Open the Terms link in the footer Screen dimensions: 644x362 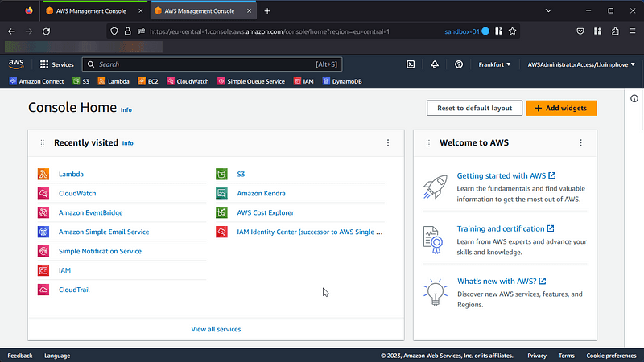(567, 356)
